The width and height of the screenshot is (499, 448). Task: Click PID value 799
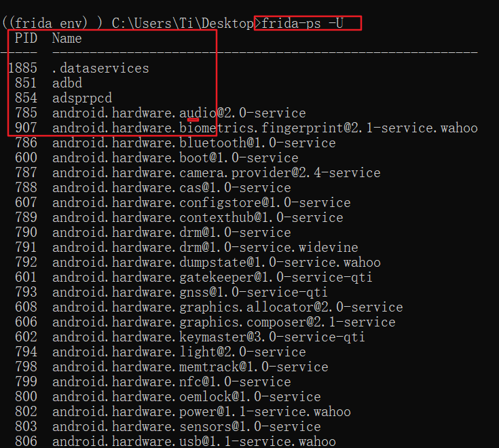(26, 381)
